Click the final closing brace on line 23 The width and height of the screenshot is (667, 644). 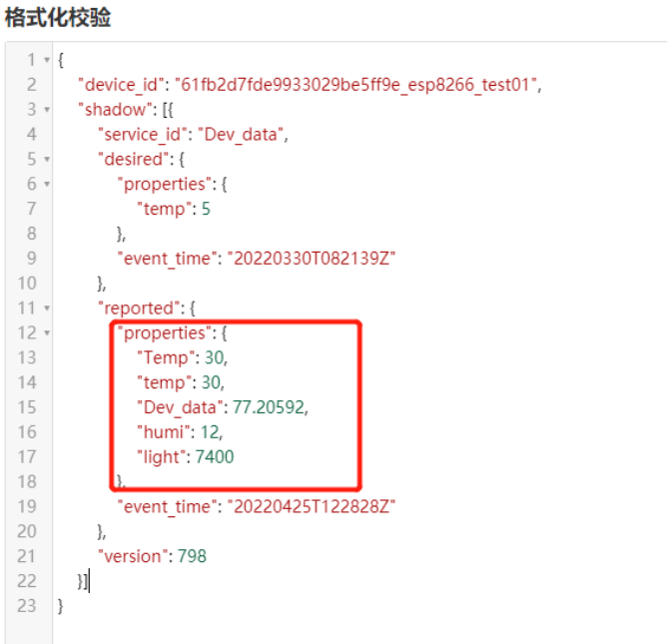click(x=60, y=606)
